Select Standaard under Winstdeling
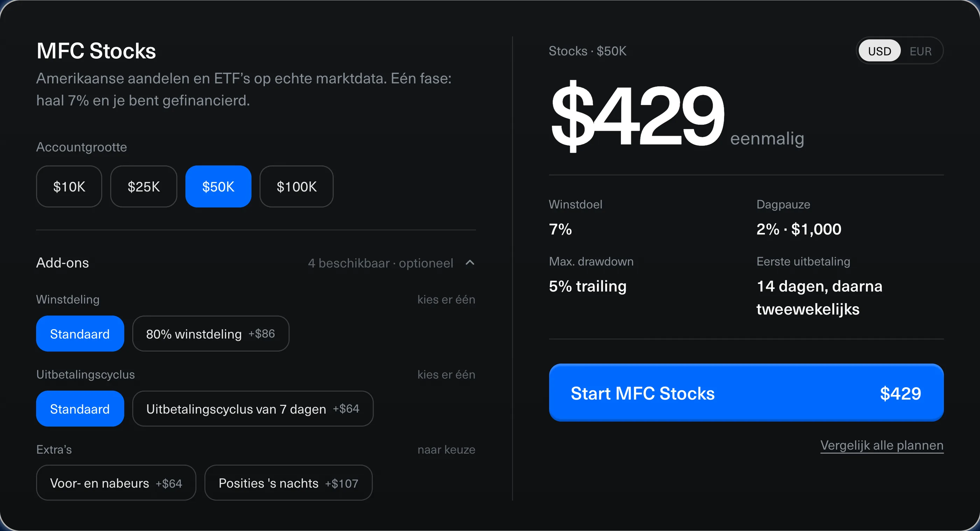Viewport: 980px width, 531px height. click(80, 334)
